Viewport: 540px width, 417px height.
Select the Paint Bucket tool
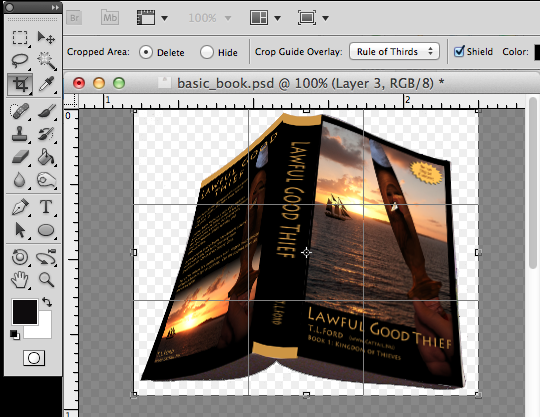click(46, 157)
